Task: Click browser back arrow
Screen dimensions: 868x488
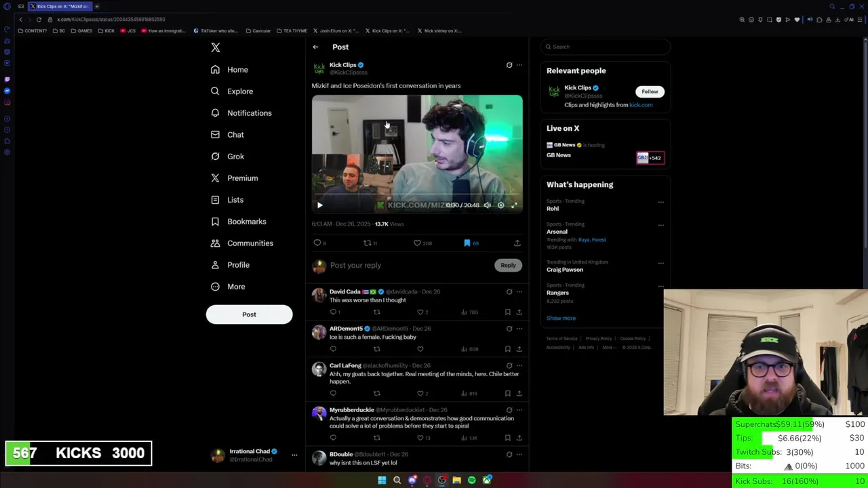Action: point(20,20)
